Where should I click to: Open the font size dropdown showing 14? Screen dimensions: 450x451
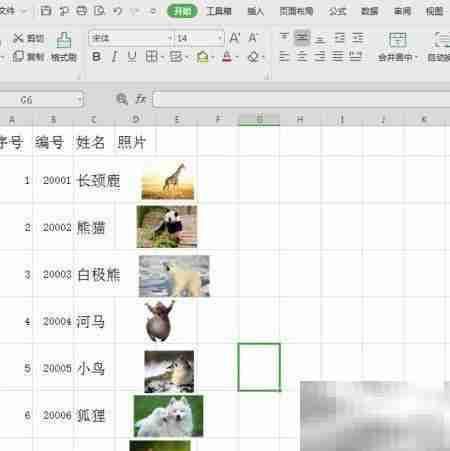tap(220, 38)
